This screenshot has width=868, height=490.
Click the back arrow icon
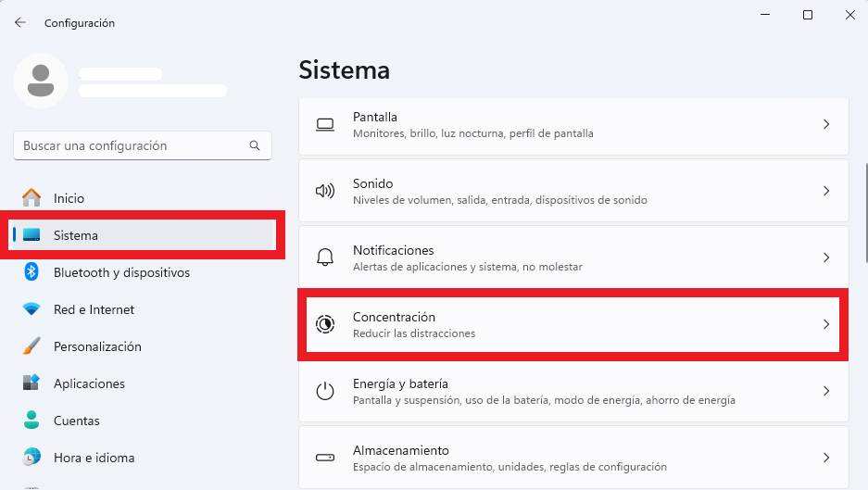pos(20,23)
